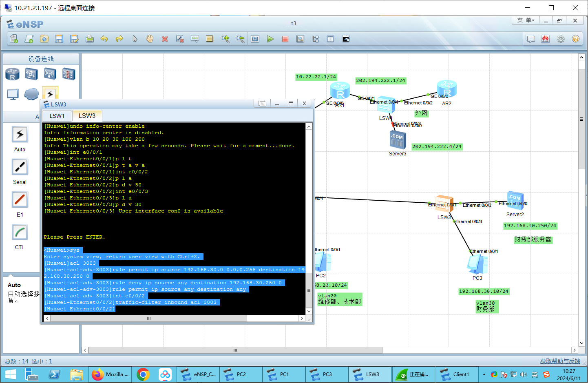Click the LSW3 terminal vertical scrollbar thumb
This screenshot has height=383, width=588.
pyautogui.click(x=309, y=290)
